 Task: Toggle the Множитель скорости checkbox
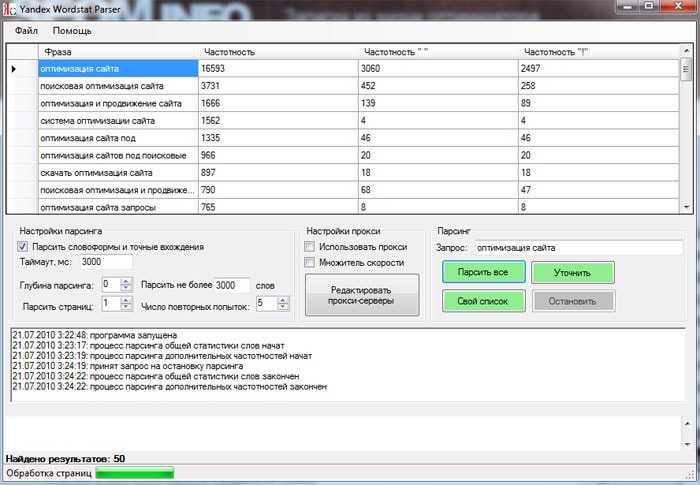(310, 263)
